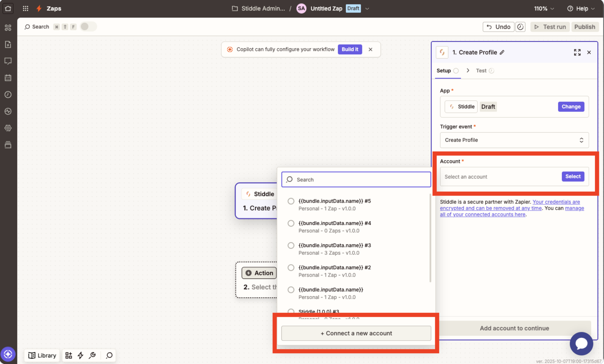Viewport: 604px width, 364px height.
Task: Click the home icon in top-left corner
Action: (8, 8)
